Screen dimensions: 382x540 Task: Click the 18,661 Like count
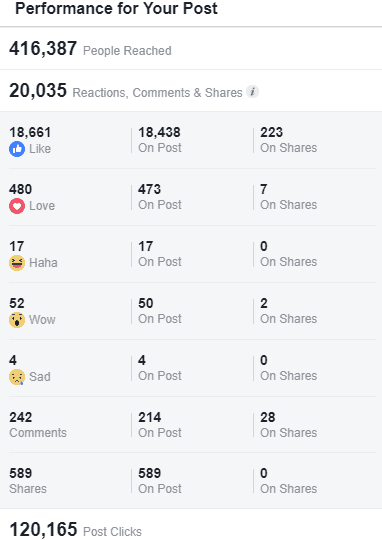click(30, 132)
